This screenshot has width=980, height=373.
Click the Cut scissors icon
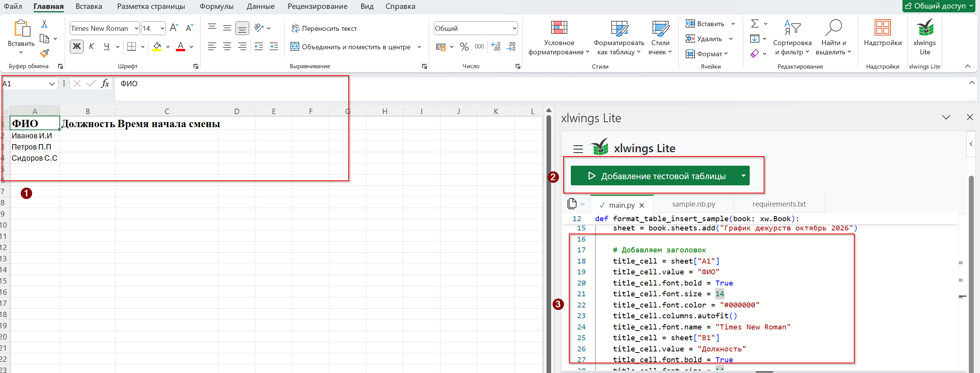[44, 24]
